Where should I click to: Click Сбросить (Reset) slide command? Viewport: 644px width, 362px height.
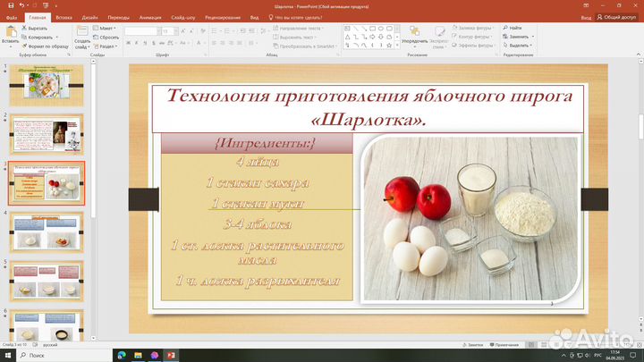tap(106, 37)
